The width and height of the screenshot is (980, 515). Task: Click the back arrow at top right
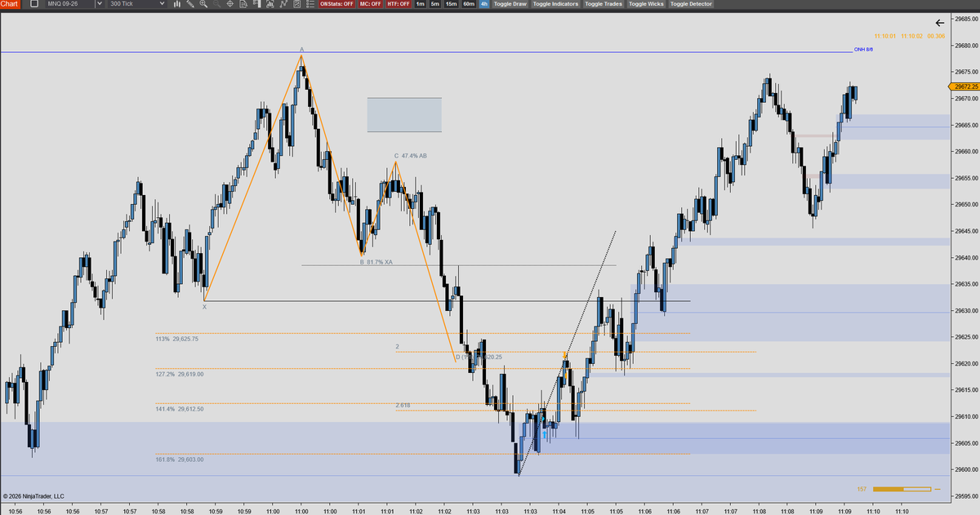(x=940, y=23)
